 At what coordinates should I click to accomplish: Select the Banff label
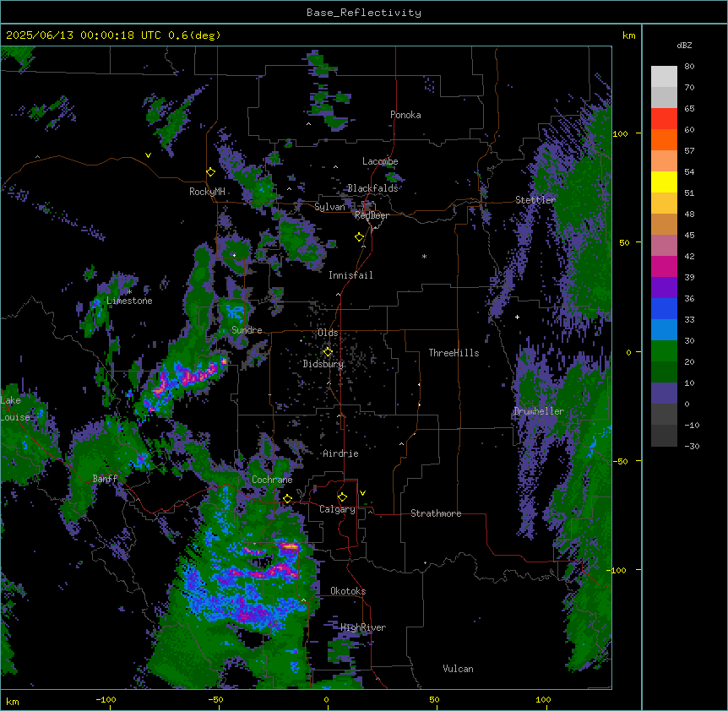point(105,479)
